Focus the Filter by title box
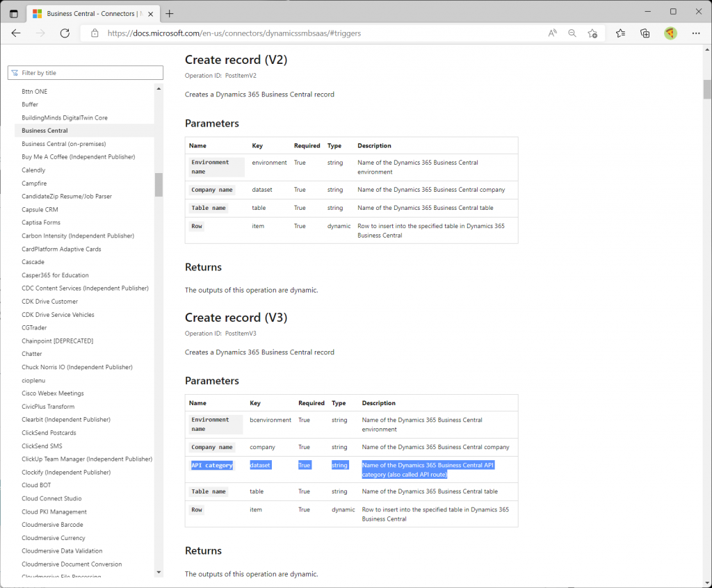 [x=86, y=73]
